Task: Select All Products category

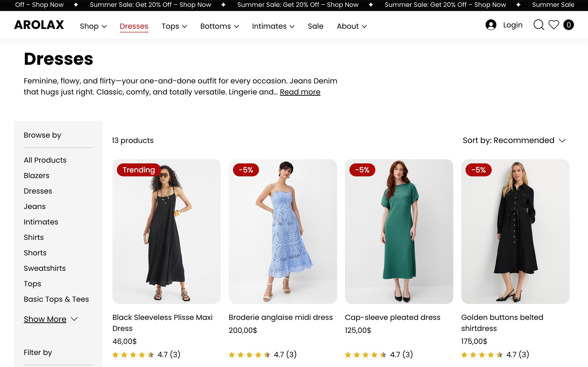Action: coord(45,160)
